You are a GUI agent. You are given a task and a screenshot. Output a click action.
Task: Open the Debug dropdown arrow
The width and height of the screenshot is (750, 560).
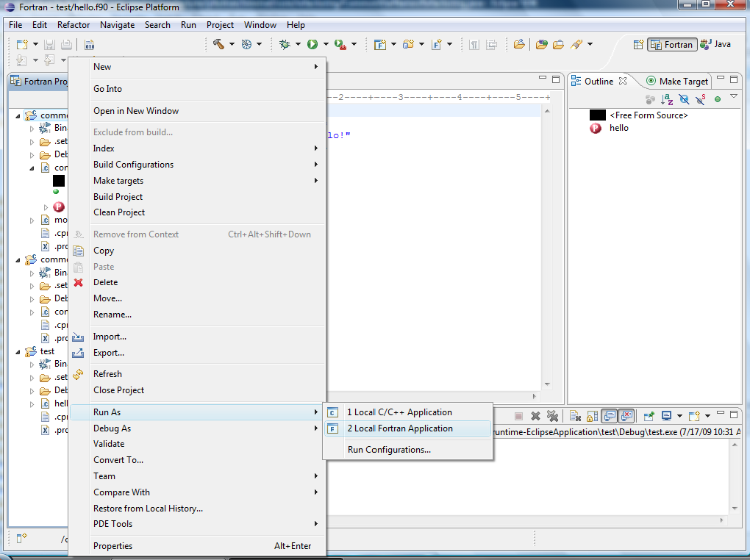(x=298, y=45)
